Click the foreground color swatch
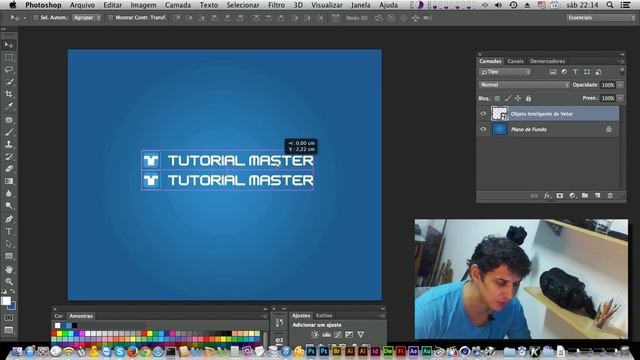Screen dimensions: 640x360 [6, 301]
